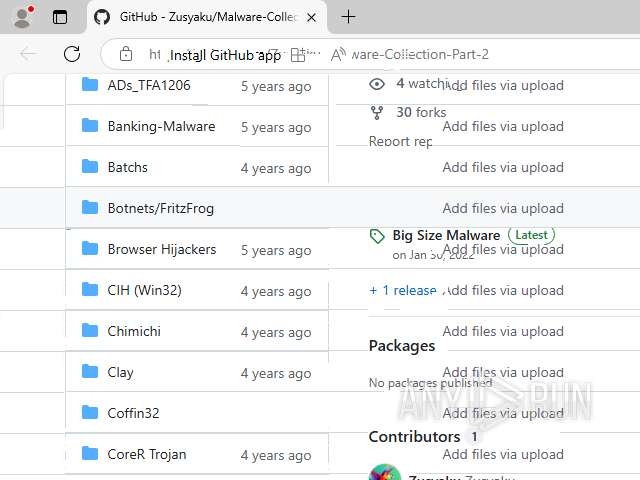The image size is (640, 480).
Task: Open the + 1 release link
Action: (x=402, y=291)
